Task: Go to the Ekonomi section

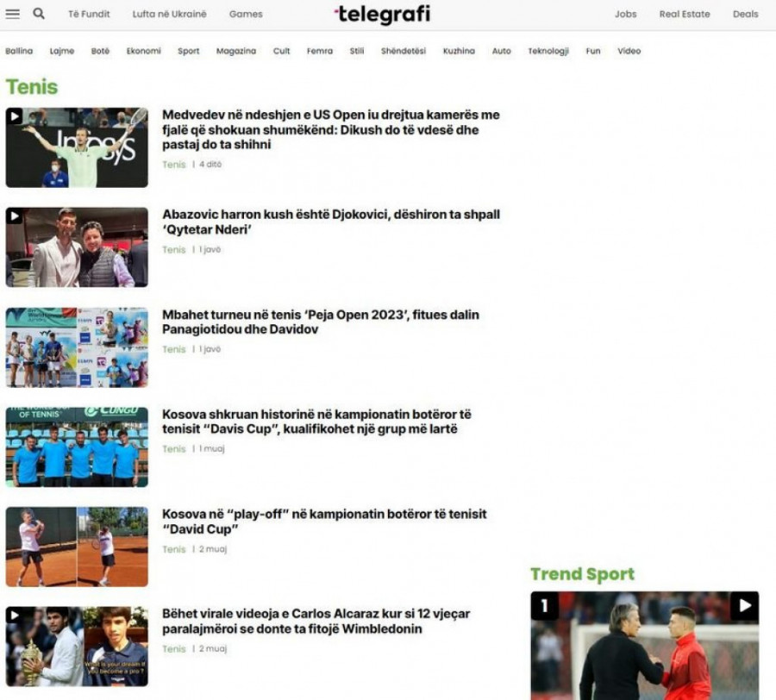Action: pos(143,51)
